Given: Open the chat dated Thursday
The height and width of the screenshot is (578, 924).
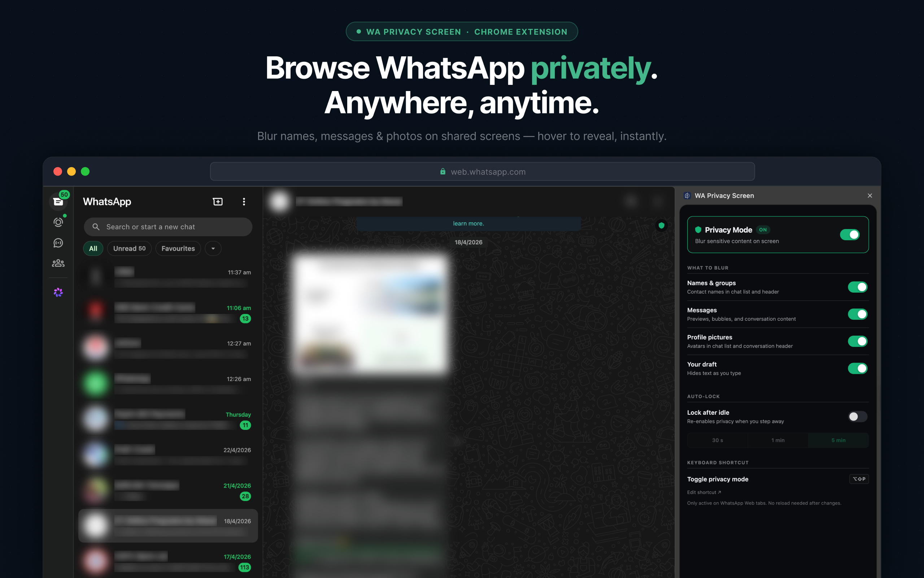Looking at the screenshot, I should click(168, 419).
